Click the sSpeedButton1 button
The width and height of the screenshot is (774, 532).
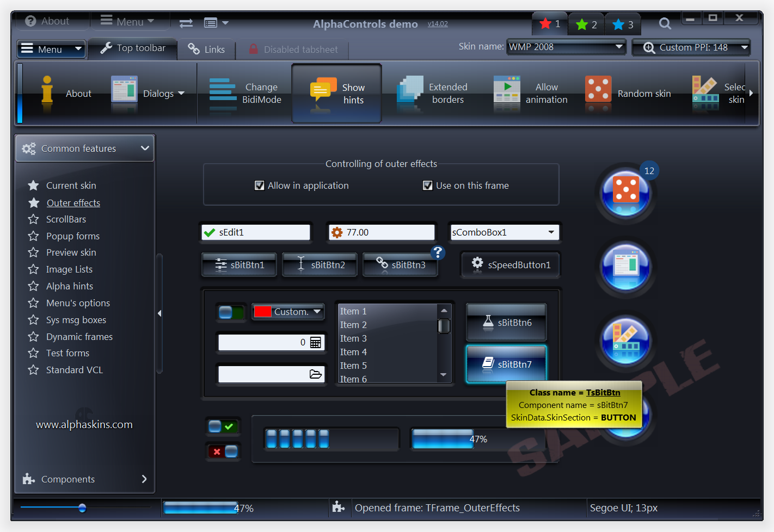[x=510, y=265]
